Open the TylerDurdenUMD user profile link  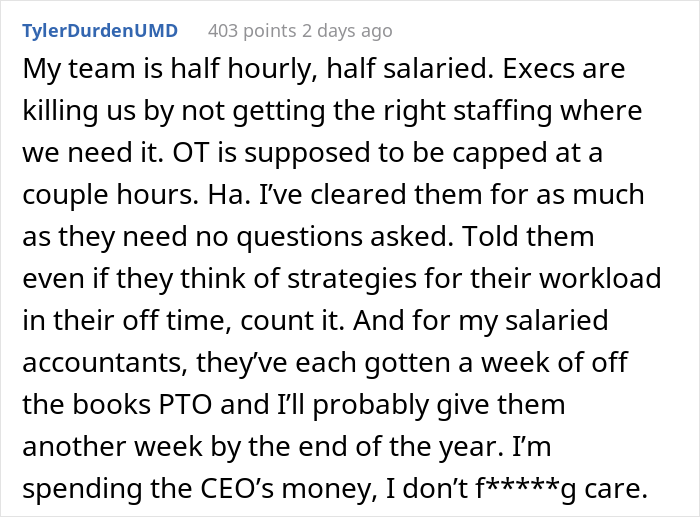(100, 31)
